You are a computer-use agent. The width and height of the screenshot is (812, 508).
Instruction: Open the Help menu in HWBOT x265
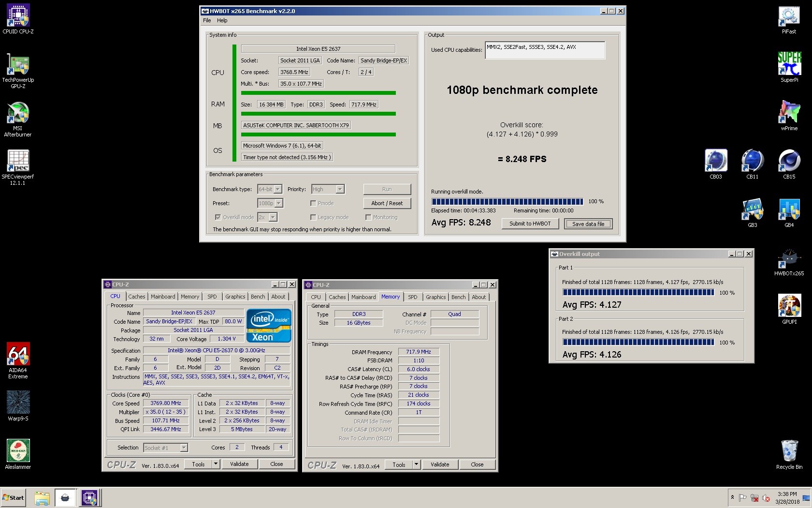tap(222, 20)
